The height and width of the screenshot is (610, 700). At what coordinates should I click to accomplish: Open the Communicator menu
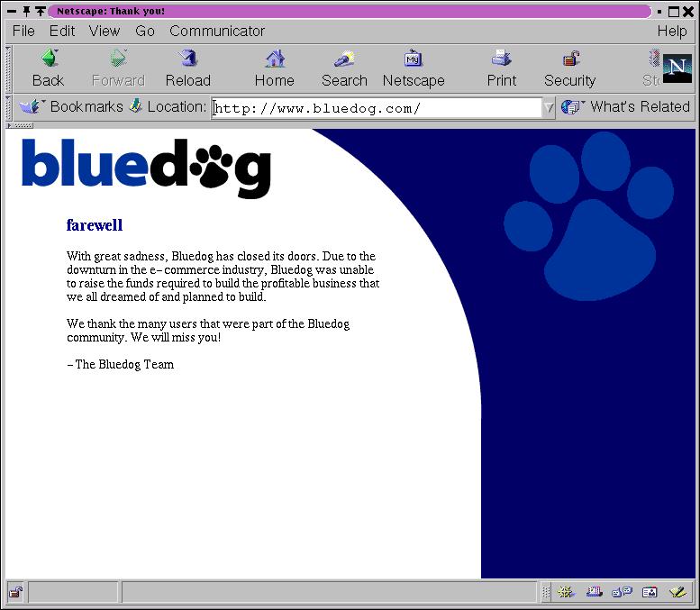[217, 31]
